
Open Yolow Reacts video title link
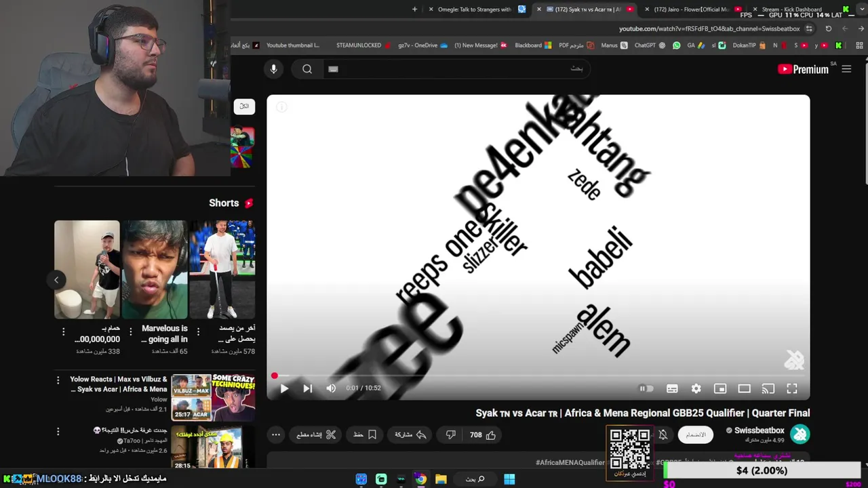click(118, 384)
